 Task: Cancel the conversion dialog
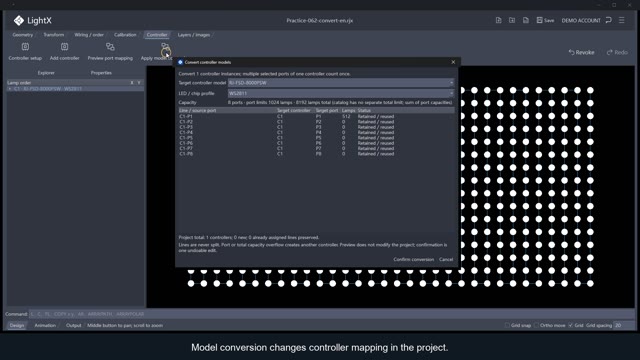[446, 259]
